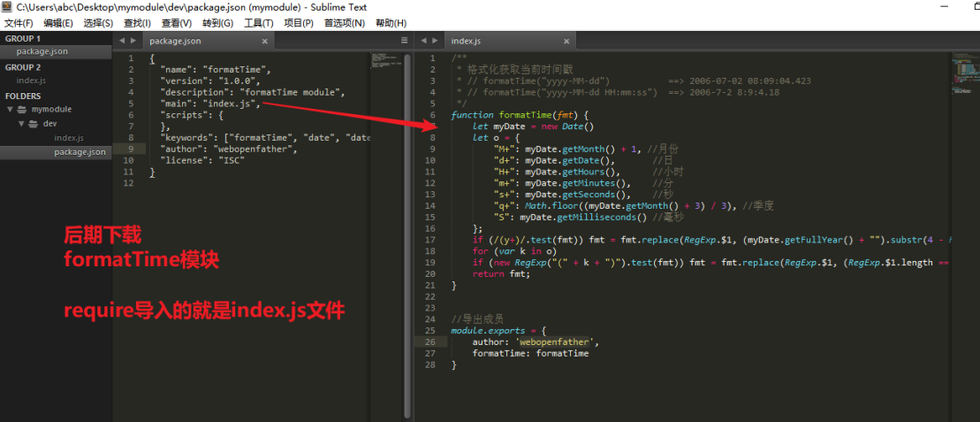980x422 pixels.
Task: Open the 查找(I) menu
Action: click(138, 23)
